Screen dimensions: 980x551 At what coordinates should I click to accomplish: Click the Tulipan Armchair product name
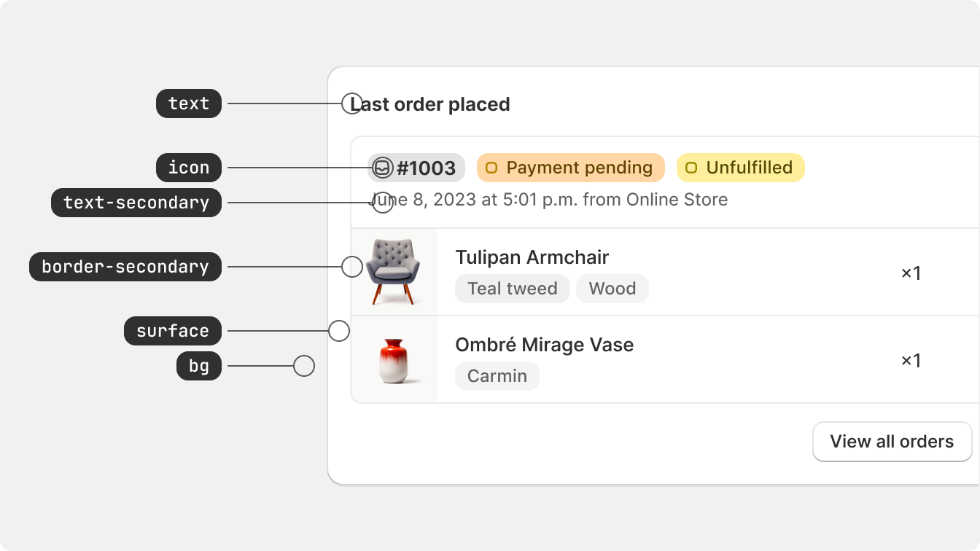click(x=532, y=257)
